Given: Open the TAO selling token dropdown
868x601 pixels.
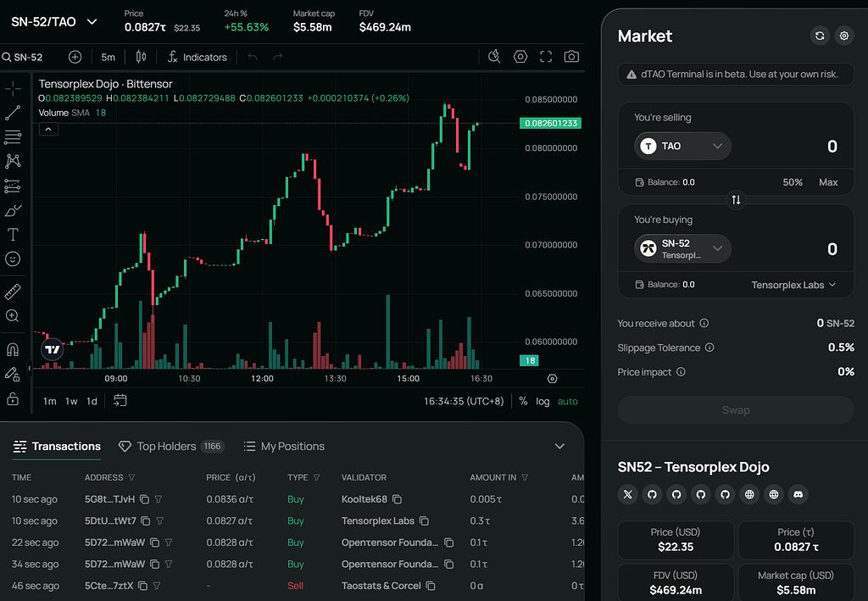Looking at the screenshot, I should (x=682, y=146).
